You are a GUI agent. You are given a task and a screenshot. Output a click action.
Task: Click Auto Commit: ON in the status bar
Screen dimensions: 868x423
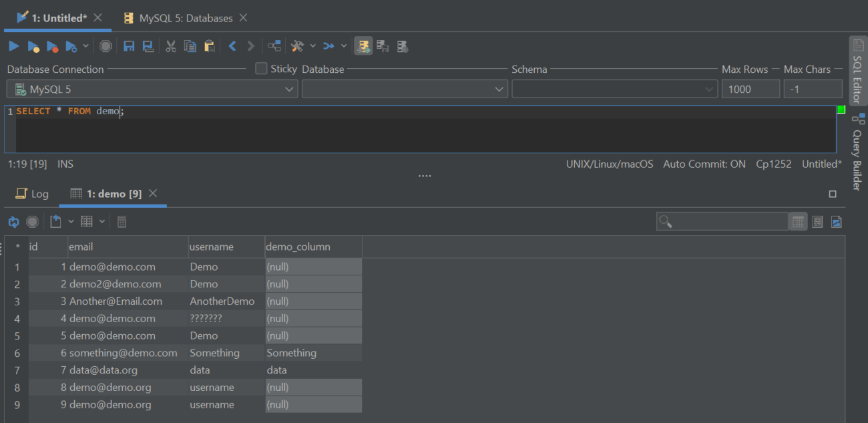704,163
